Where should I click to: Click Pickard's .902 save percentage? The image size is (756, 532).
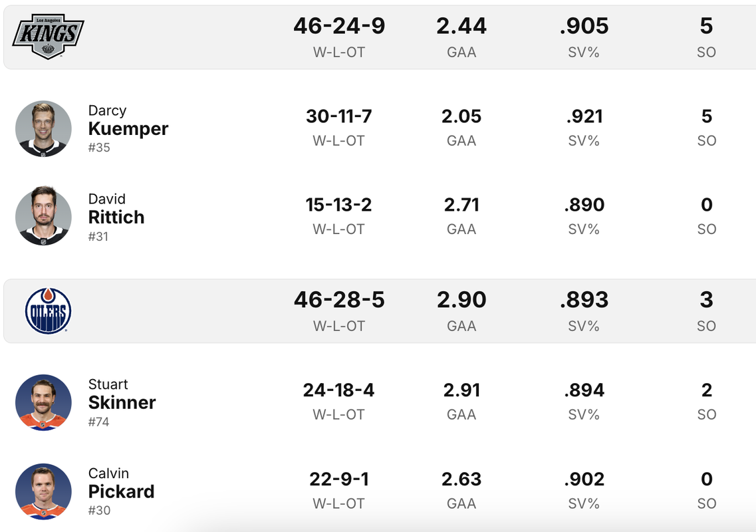(584, 479)
